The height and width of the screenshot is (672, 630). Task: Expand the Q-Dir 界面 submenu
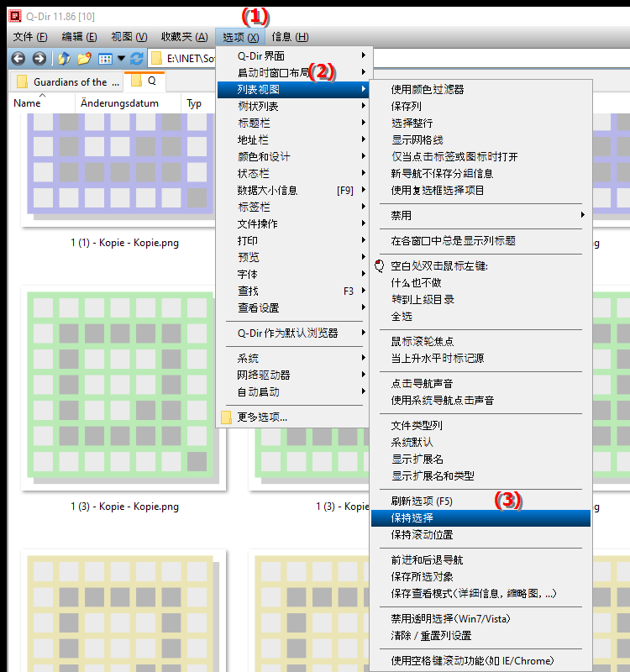[x=293, y=55]
